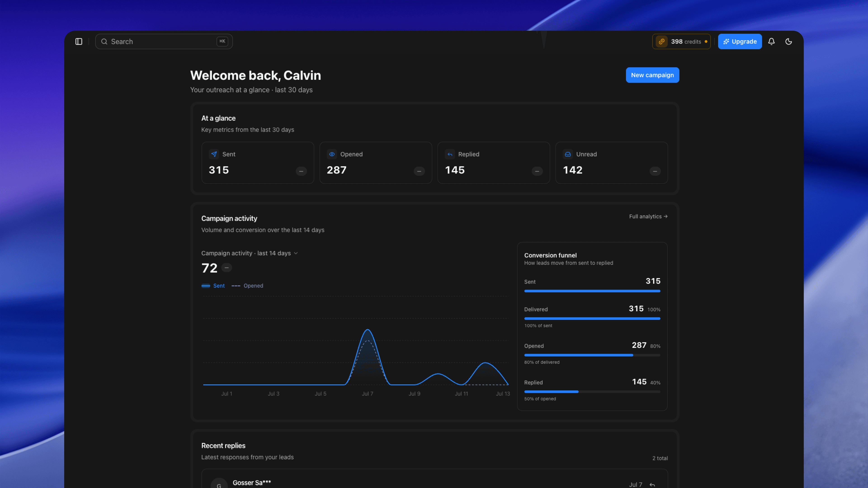This screenshot has height=488, width=868.
Task: Open Full analytics link
Action: pos(648,217)
